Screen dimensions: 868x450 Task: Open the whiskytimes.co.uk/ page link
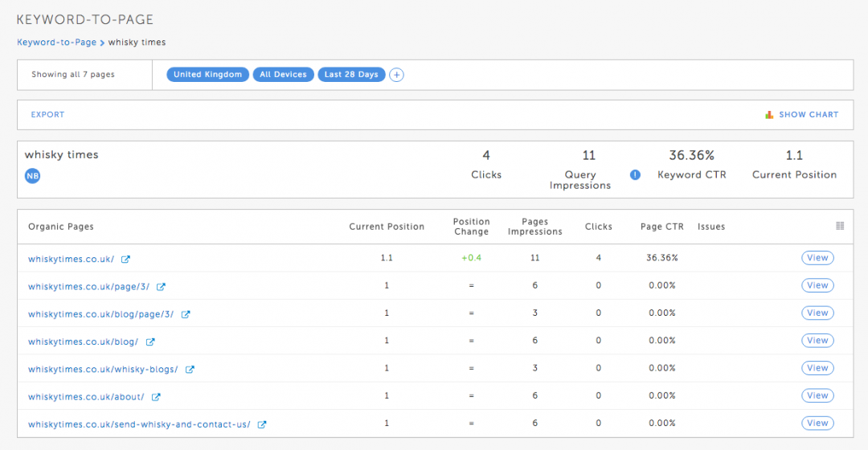[71, 259]
